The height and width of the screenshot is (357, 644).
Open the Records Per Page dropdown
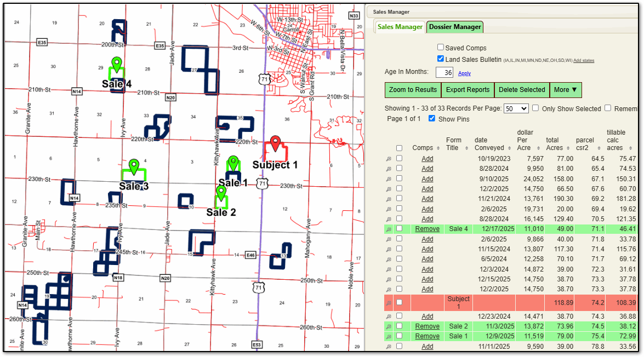[516, 108]
